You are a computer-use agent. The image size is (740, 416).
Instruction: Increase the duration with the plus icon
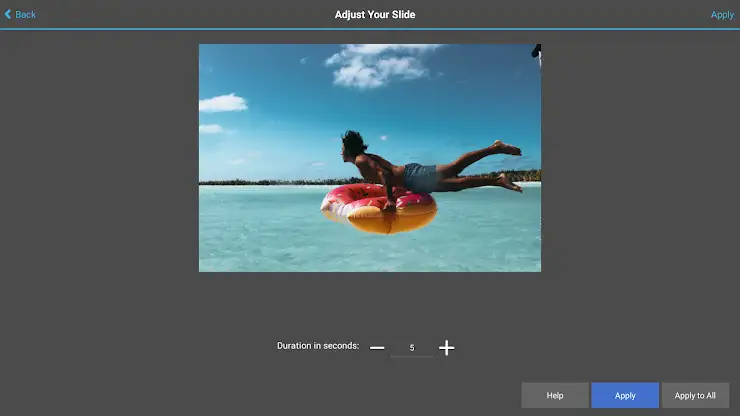click(446, 348)
